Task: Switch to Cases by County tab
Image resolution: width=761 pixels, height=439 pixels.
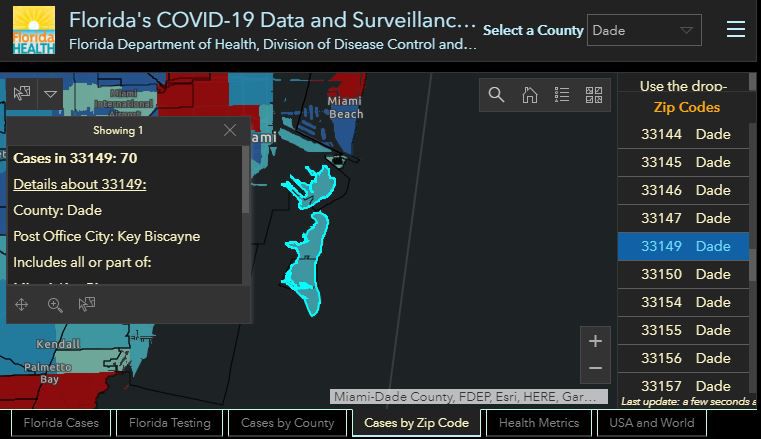Action: pyautogui.click(x=287, y=423)
